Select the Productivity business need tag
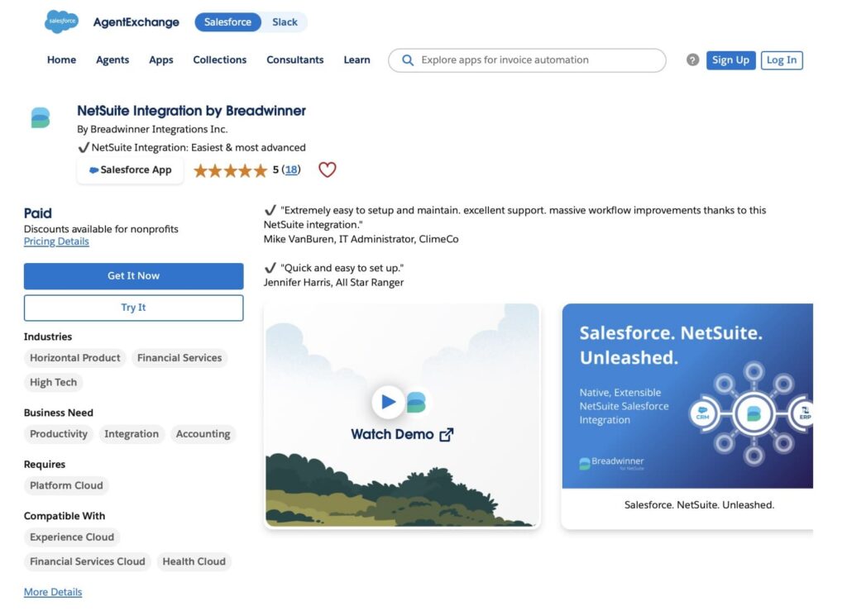 59,434
